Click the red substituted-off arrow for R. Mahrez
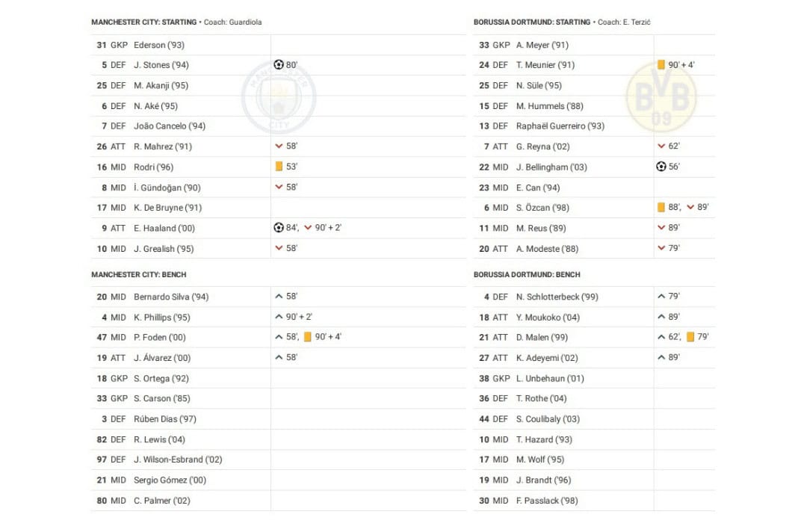 pyautogui.click(x=279, y=146)
